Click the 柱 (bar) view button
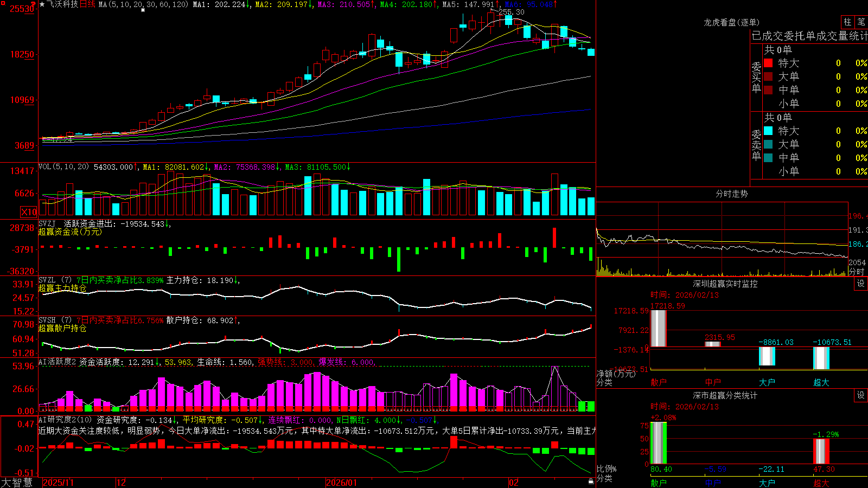This screenshot has height=488, width=868. 847,22
